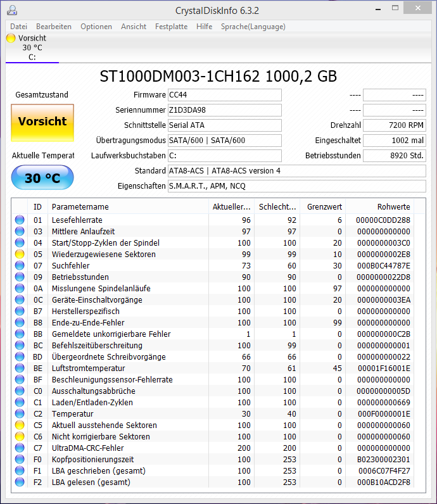The height and width of the screenshot is (504, 437).
Task: Click the blue orb for Befehlszeitüberschreitung
Action: click(20, 345)
